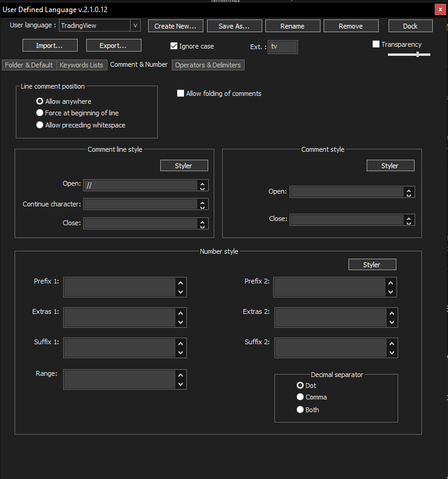448x479 pixels.
Task: Click the Create New... button
Action: [x=175, y=26]
